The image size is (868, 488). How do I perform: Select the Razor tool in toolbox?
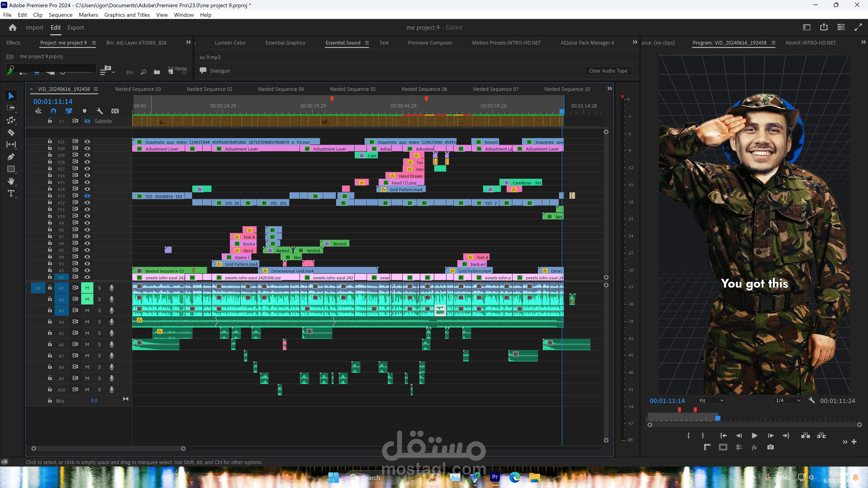(11, 132)
